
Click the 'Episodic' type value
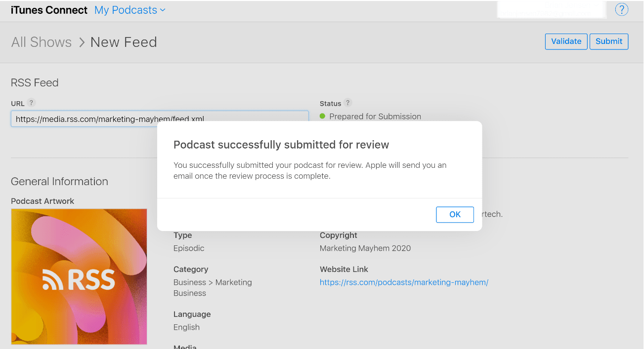coord(189,248)
